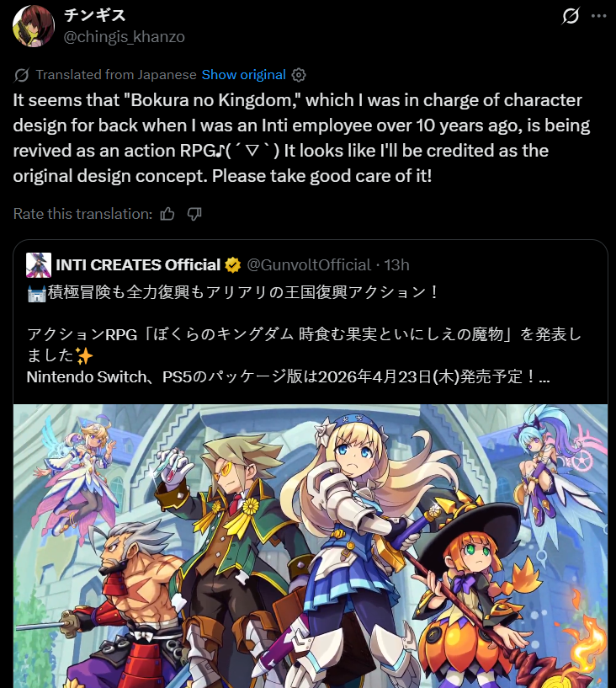616x688 pixels.
Task: Click the チンギス profile avatar
Action: pos(34,26)
